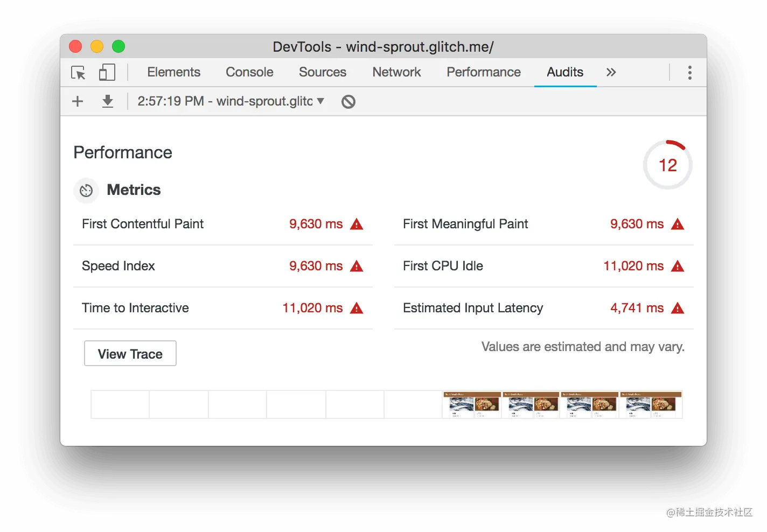Click warning icon beside First Contentful Paint

357,224
